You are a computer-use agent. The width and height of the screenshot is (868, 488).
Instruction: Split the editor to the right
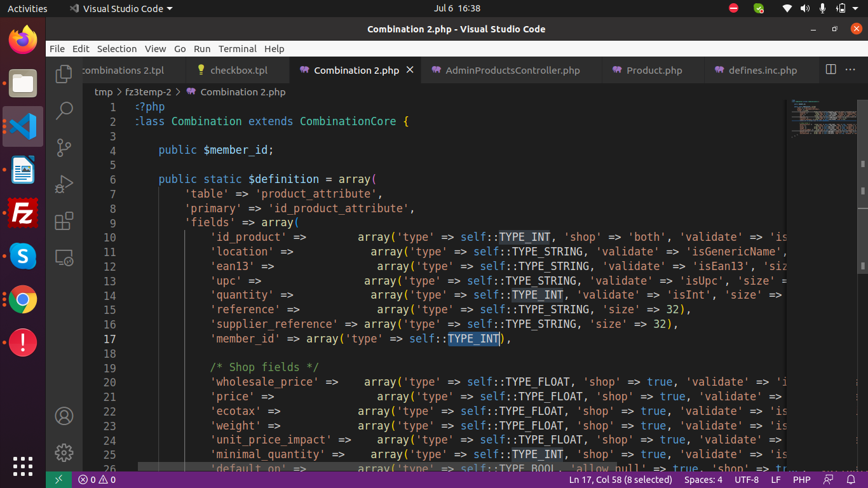click(831, 70)
